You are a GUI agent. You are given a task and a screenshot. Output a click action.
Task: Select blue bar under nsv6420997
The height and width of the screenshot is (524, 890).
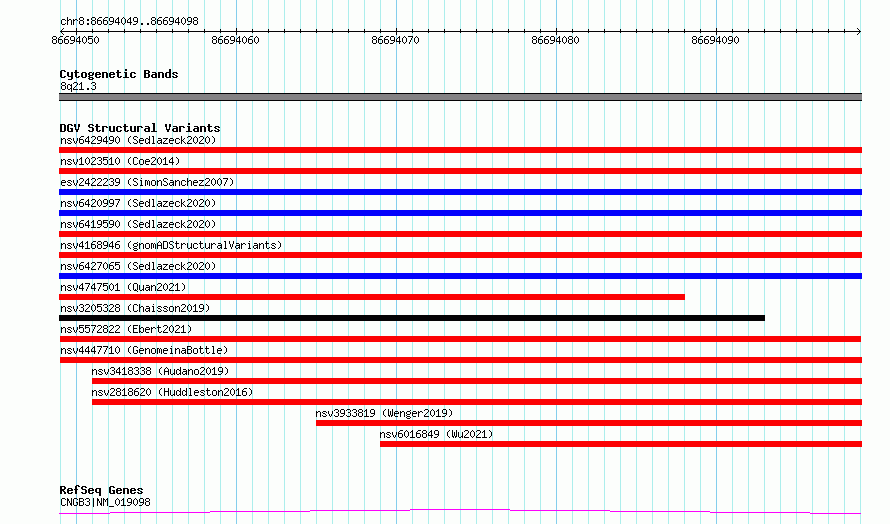coord(460,213)
